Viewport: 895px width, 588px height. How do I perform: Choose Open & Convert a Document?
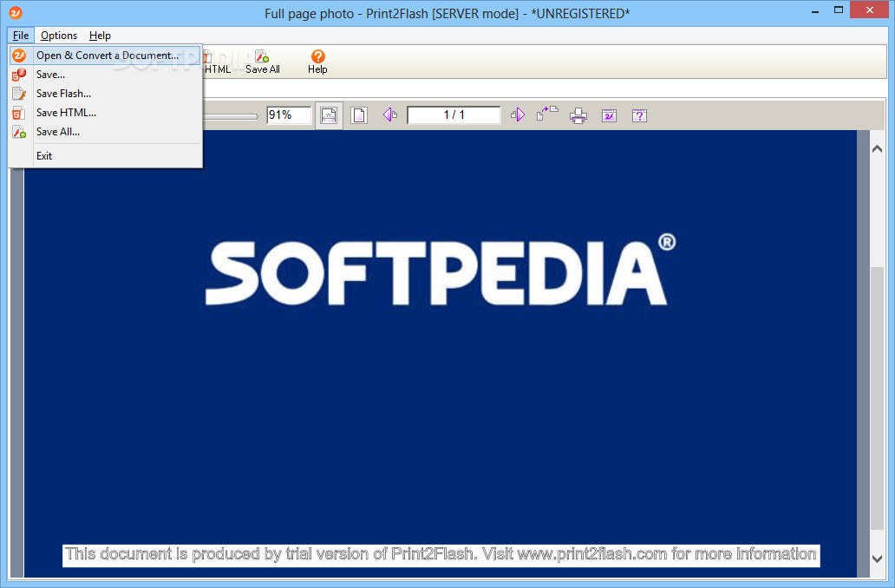106,56
